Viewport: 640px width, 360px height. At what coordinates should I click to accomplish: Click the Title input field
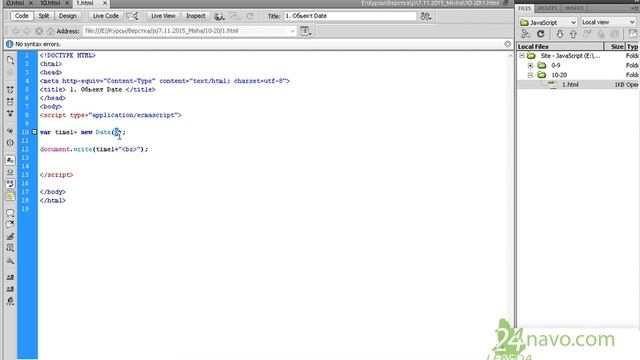click(350, 16)
